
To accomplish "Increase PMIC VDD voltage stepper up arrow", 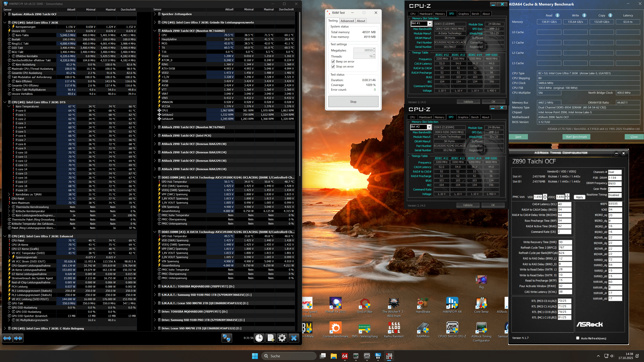I will (x=545, y=195).
